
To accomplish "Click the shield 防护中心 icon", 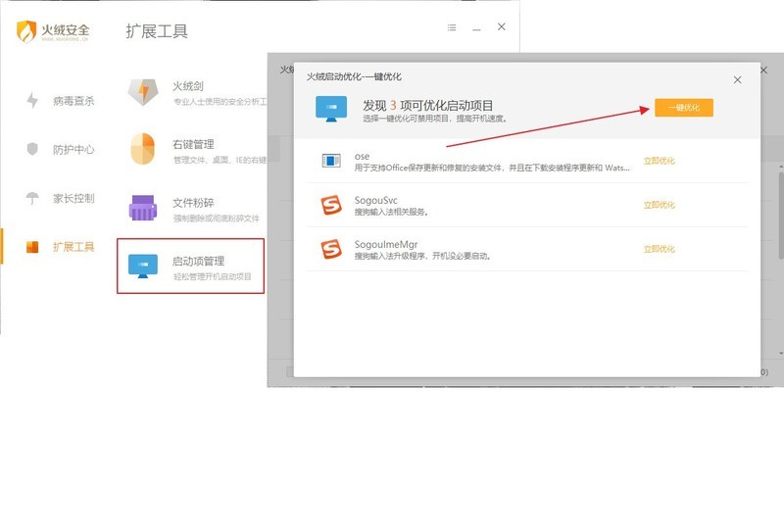I will click(32, 149).
